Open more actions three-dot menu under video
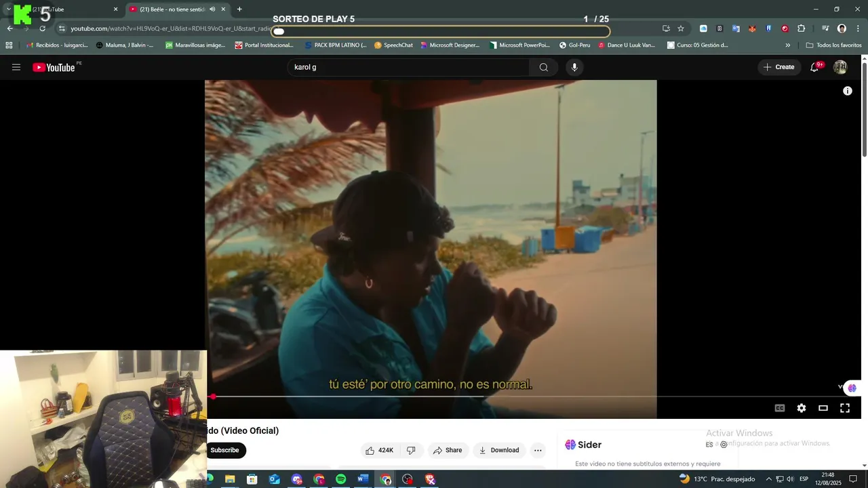This screenshot has height=488, width=868. (x=538, y=450)
